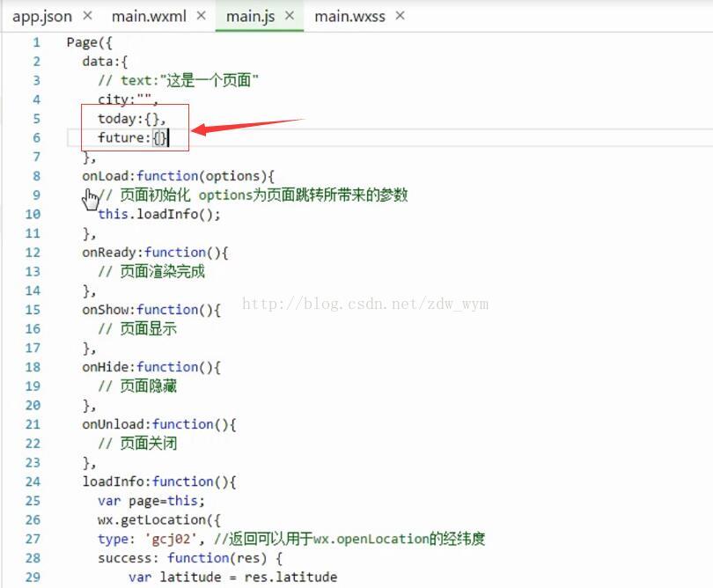Click the '// 页面隐藏' comment

pyautogui.click(x=137, y=386)
